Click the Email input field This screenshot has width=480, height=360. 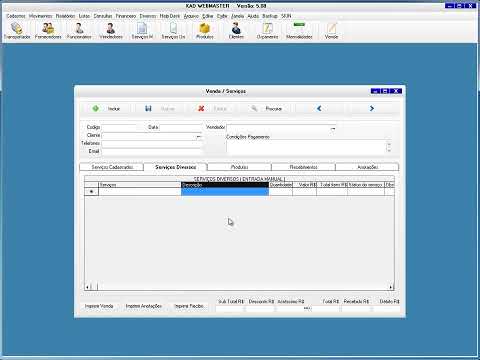pos(152,152)
